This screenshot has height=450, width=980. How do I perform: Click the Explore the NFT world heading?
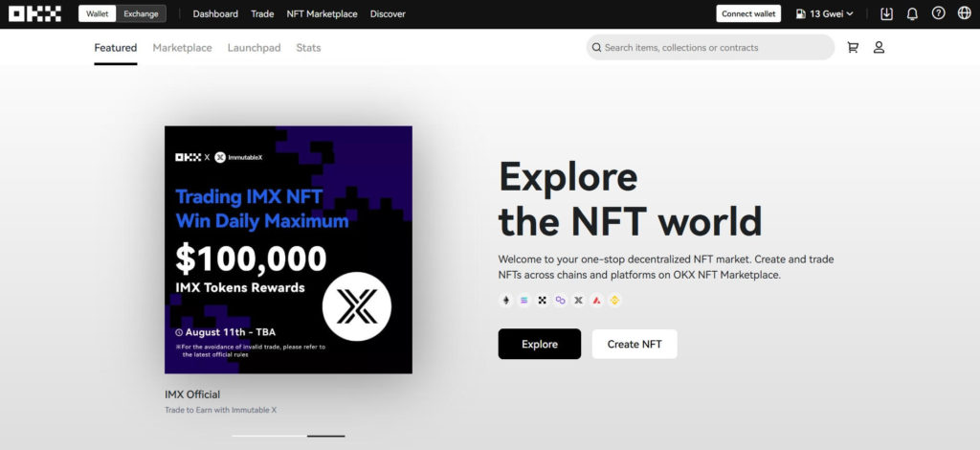(x=630, y=198)
